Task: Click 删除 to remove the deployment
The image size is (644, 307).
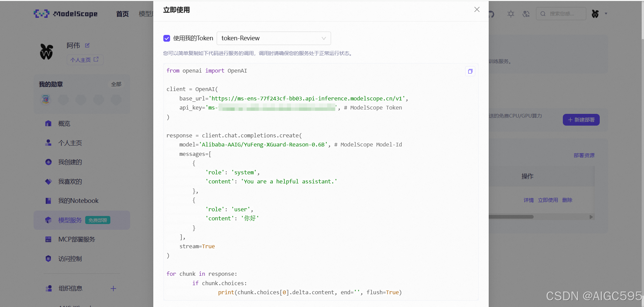Action: click(x=567, y=200)
